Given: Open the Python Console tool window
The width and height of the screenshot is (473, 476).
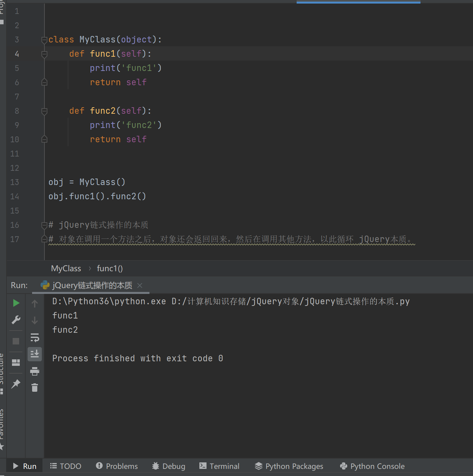Looking at the screenshot, I should click(x=372, y=466).
